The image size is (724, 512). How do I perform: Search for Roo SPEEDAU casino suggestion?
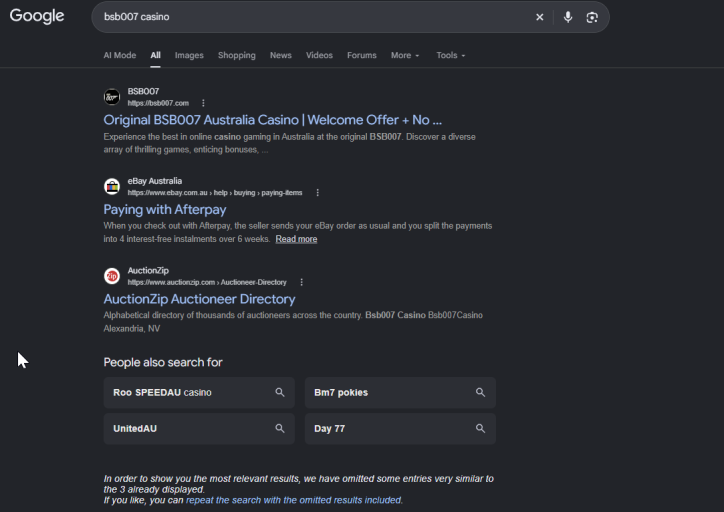tap(199, 392)
